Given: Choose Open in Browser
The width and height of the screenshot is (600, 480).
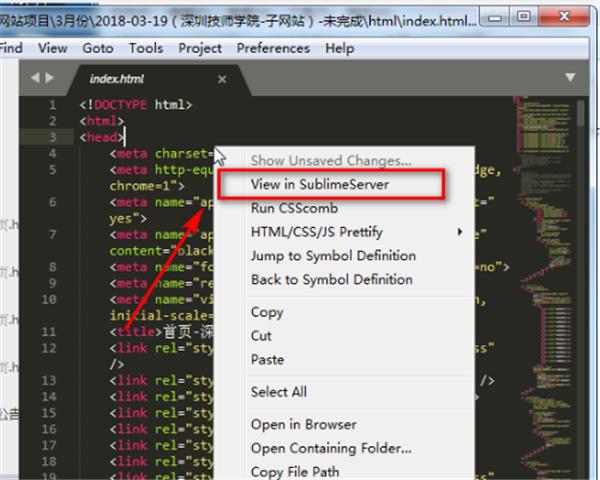Looking at the screenshot, I should 303,424.
